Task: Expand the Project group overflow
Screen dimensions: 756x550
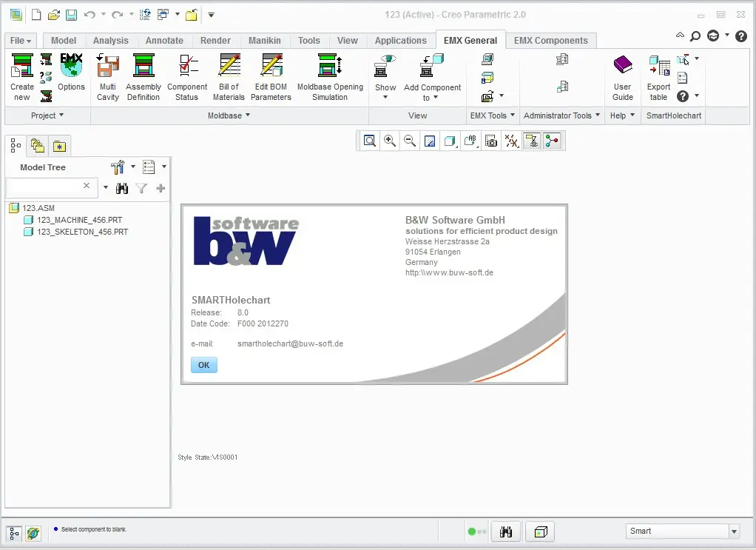Action: pyautogui.click(x=47, y=115)
